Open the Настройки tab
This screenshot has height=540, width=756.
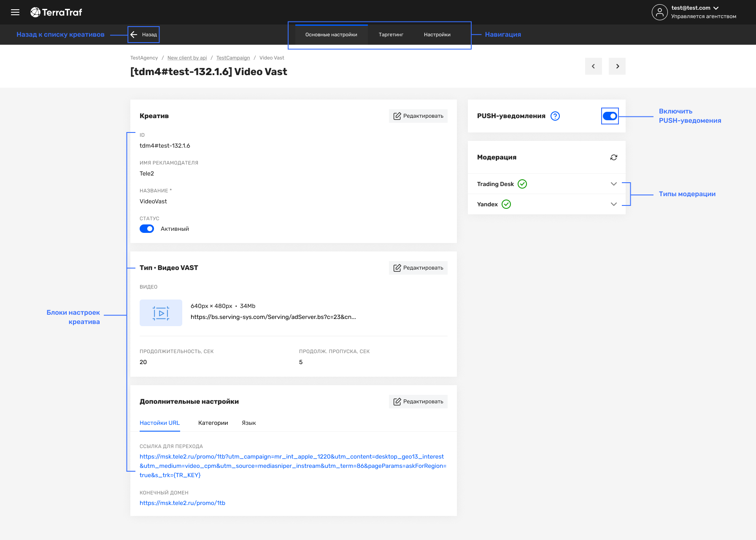pos(437,35)
